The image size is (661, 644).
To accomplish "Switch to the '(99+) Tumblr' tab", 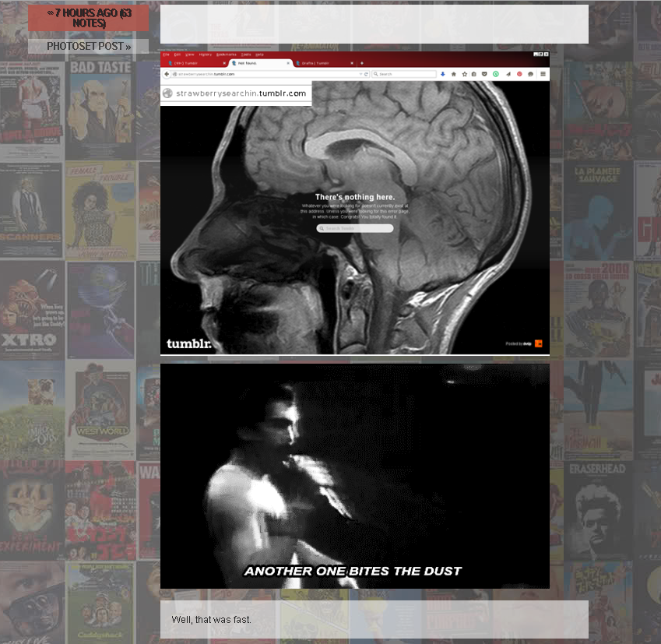I will (195, 63).
